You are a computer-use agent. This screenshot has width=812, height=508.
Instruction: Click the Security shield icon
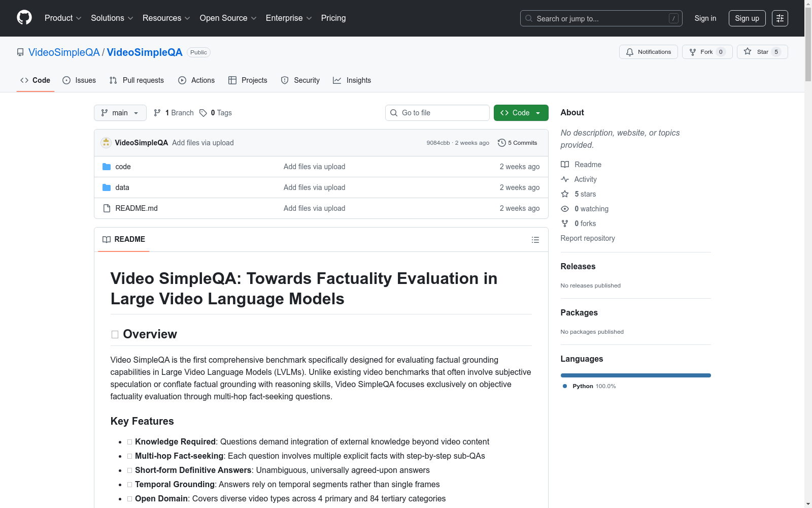[285, 80]
